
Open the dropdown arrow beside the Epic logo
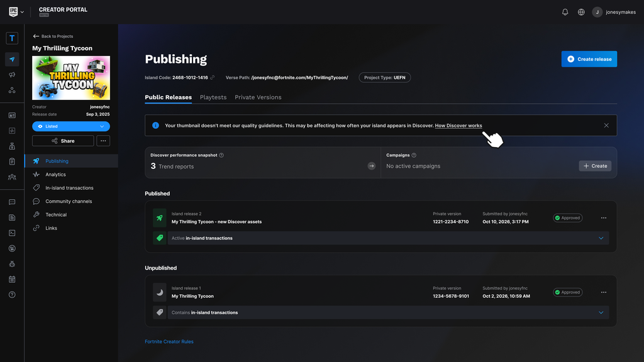pyautogui.click(x=22, y=13)
